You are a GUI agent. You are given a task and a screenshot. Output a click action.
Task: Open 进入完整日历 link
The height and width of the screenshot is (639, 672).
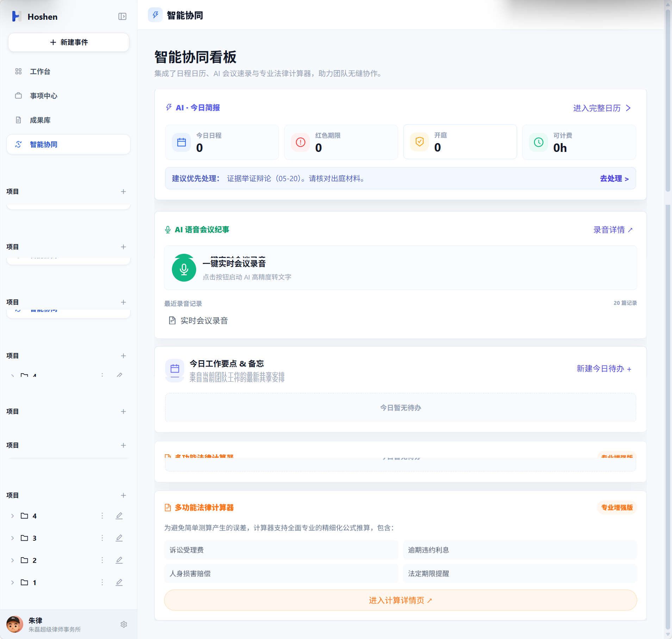602,108
